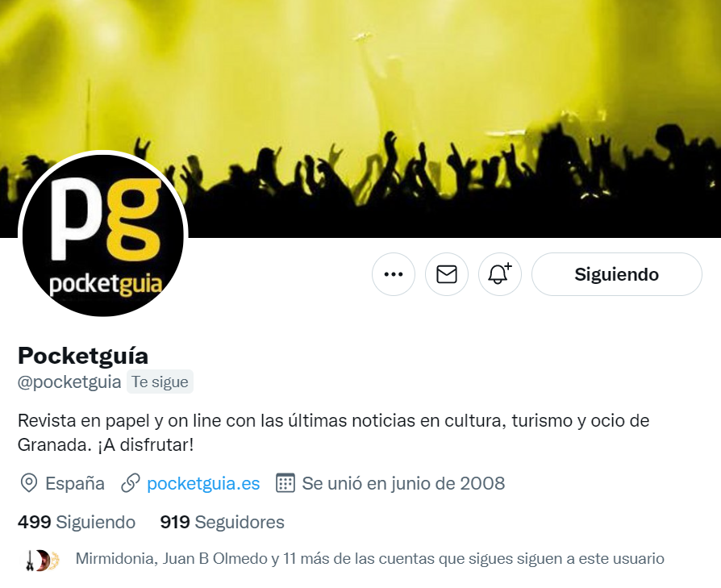Viewport: 721px width, 588px height.
Task: Open the 919 Seguidores list
Action: 222,522
